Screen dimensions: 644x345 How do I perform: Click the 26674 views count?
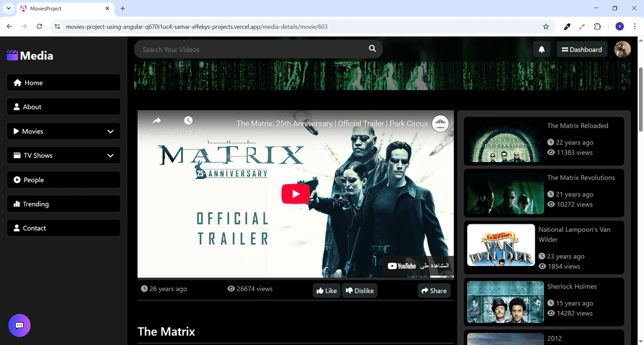250,289
